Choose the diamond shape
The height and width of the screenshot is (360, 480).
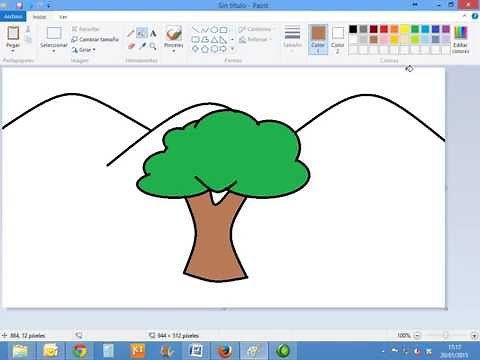coord(196,49)
